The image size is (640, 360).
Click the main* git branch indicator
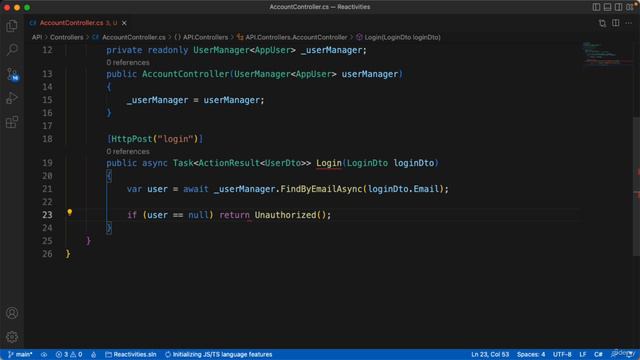point(20,354)
